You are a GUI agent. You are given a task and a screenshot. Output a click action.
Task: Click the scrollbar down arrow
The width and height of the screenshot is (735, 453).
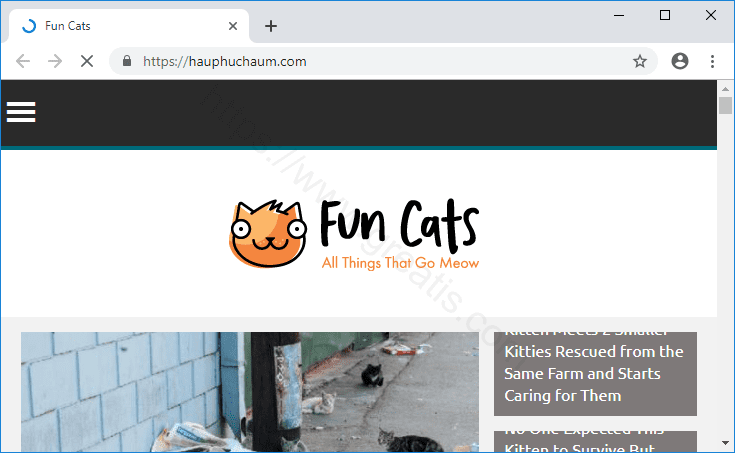[725, 443]
